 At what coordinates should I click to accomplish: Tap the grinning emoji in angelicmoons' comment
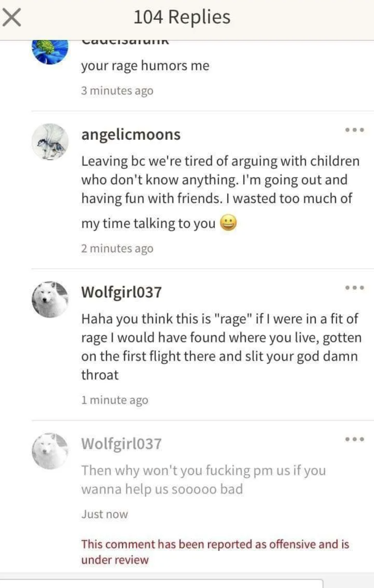[228, 224]
